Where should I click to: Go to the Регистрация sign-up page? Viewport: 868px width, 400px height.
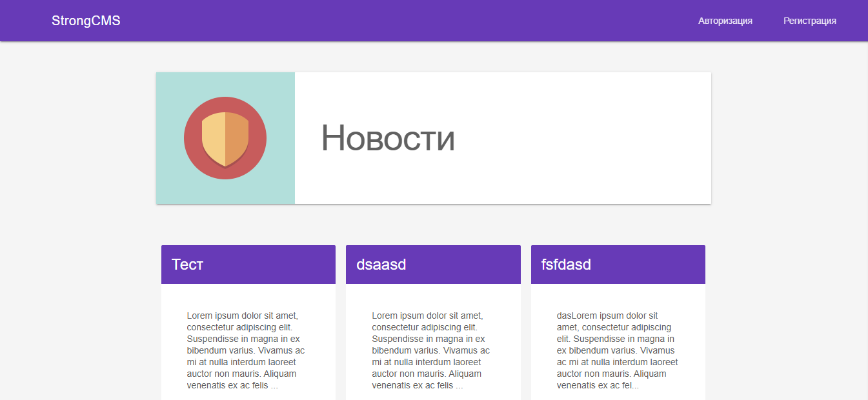[x=809, y=21]
